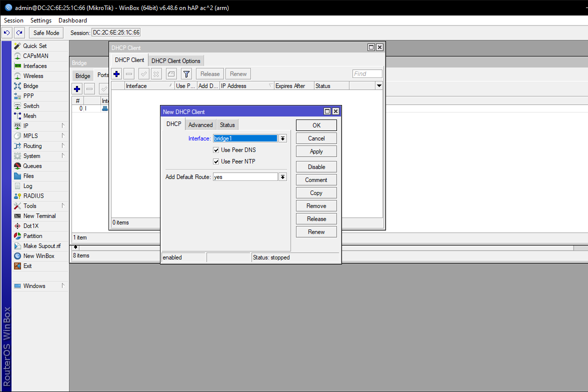Open the DHCP Client Options tab
Image resolution: width=588 pixels, height=392 pixels.
click(x=175, y=61)
